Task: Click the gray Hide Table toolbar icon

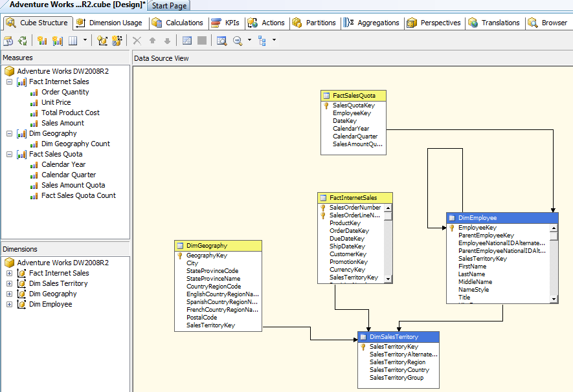Action: coord(202,41)
